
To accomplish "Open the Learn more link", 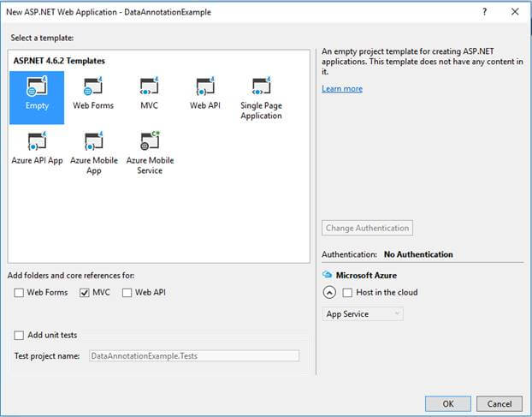I will (x=342, y=89).
